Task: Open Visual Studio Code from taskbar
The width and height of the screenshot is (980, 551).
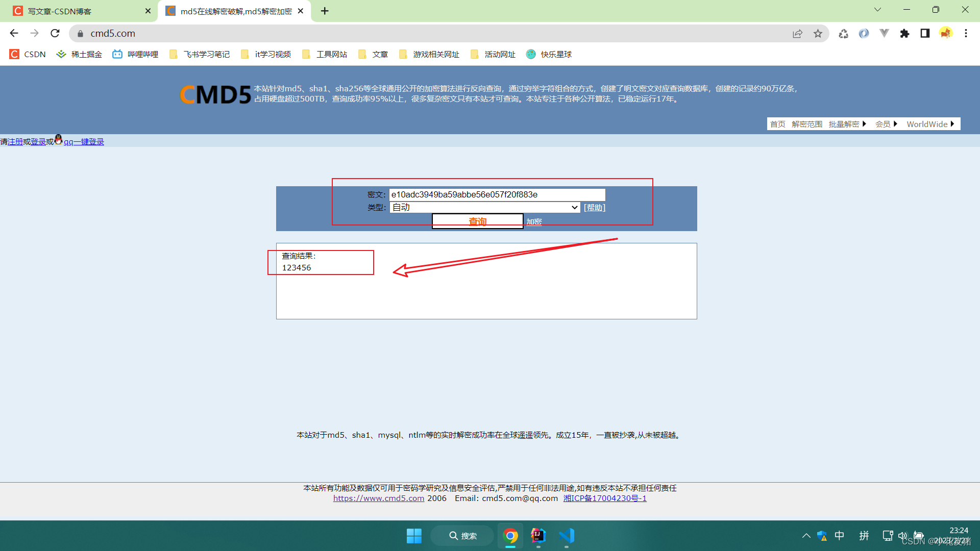Action: tap(567, 536)
